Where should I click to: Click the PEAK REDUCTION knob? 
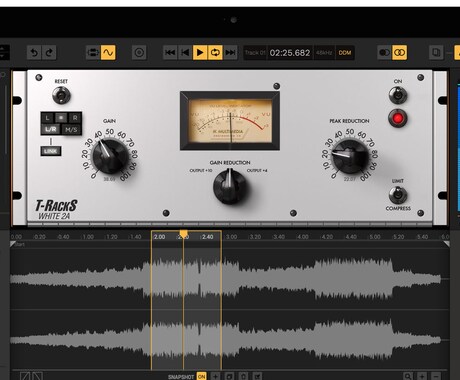[350, 156]
